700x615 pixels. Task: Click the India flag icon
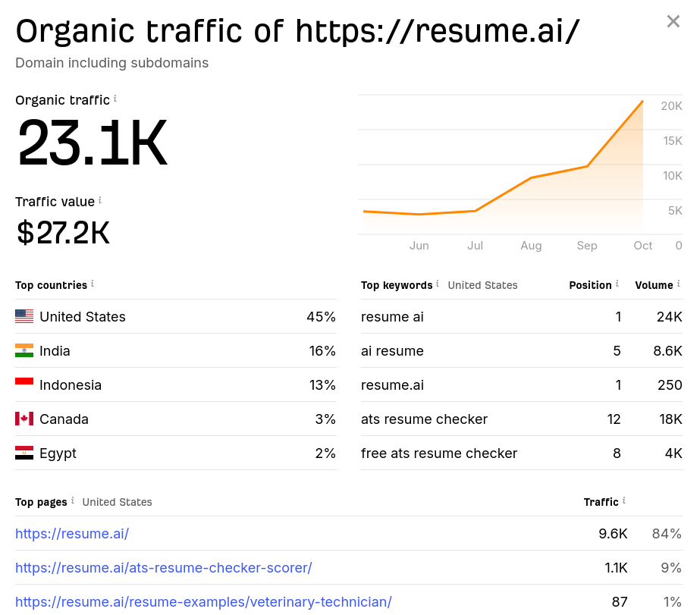24,350
